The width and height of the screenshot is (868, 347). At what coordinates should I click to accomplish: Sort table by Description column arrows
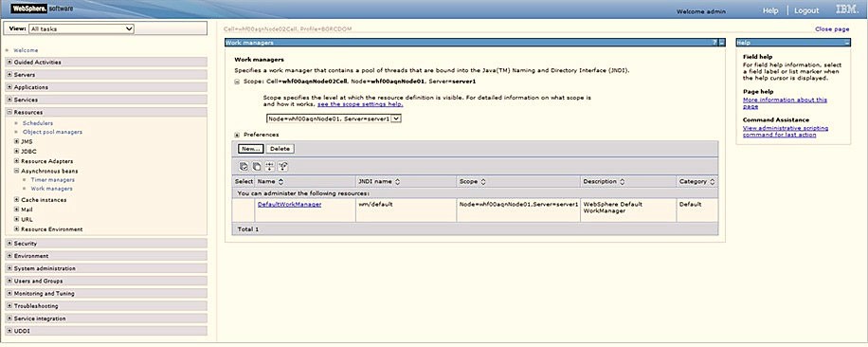pyautogui.click(x=622, y=181)
